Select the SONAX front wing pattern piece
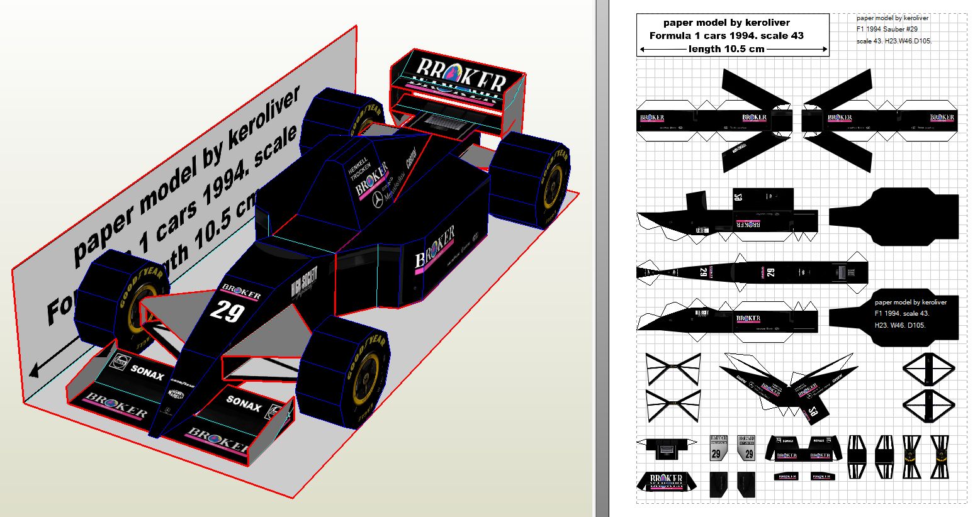This screenshot has height=517, width=980. (803, 448)
